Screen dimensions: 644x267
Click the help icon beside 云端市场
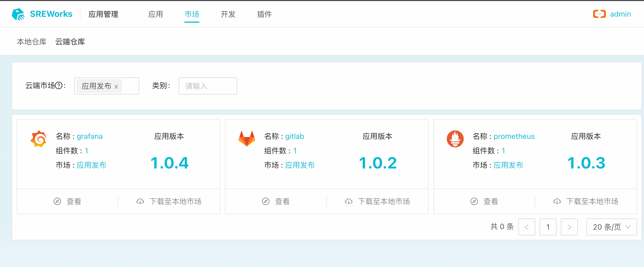[x=59, y=86]
